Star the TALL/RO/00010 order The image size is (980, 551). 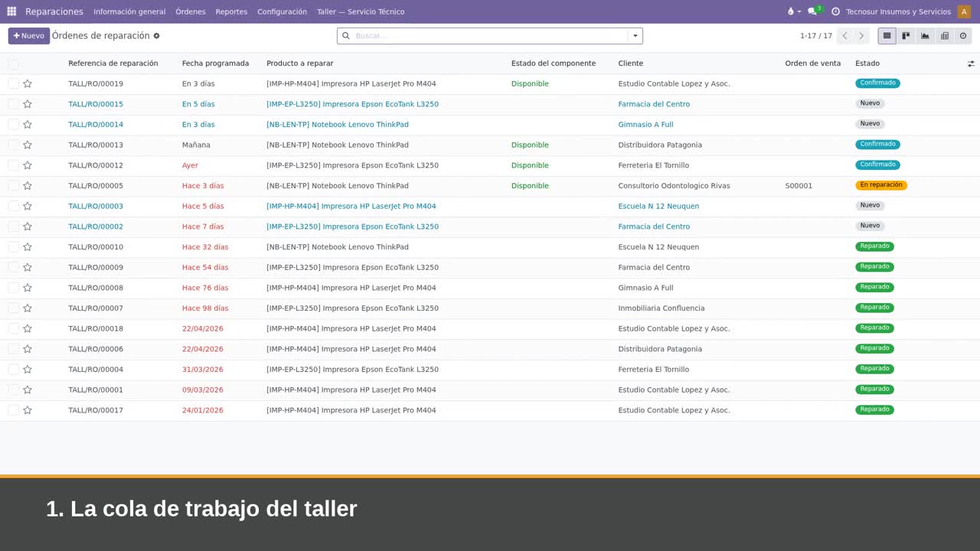28,247
